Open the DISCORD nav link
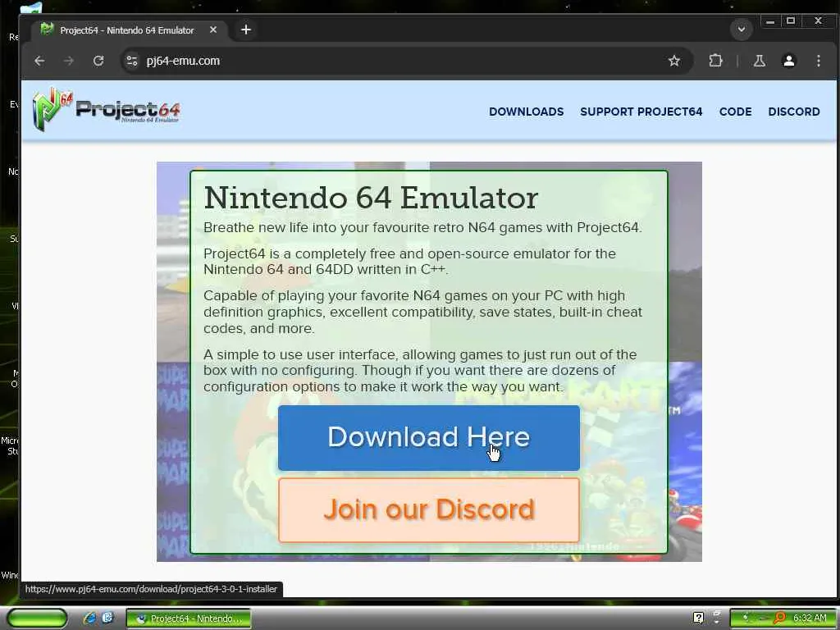 coord(793,112)
